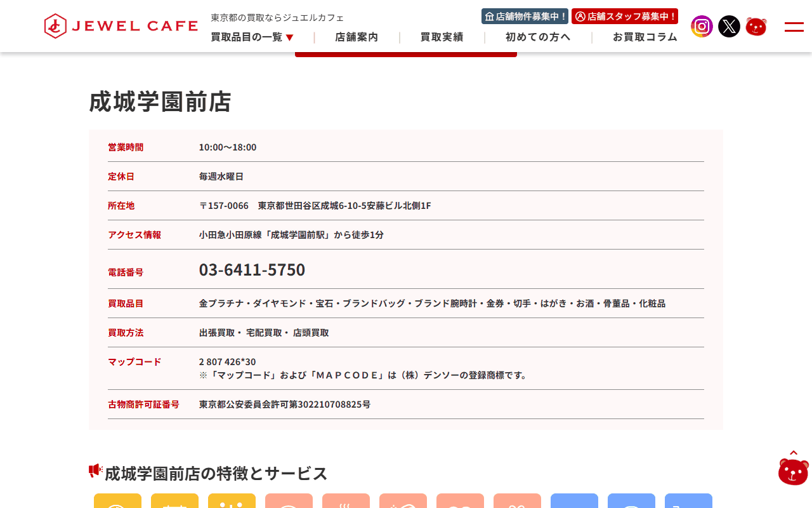Click the 営業時間 row label
Viewport: 812px width, 508px height.
coord(126,147)
